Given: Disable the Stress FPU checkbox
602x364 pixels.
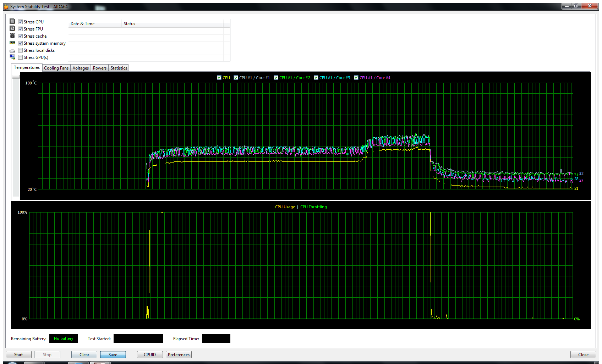Looking at the screenshot, I should 21,29.
